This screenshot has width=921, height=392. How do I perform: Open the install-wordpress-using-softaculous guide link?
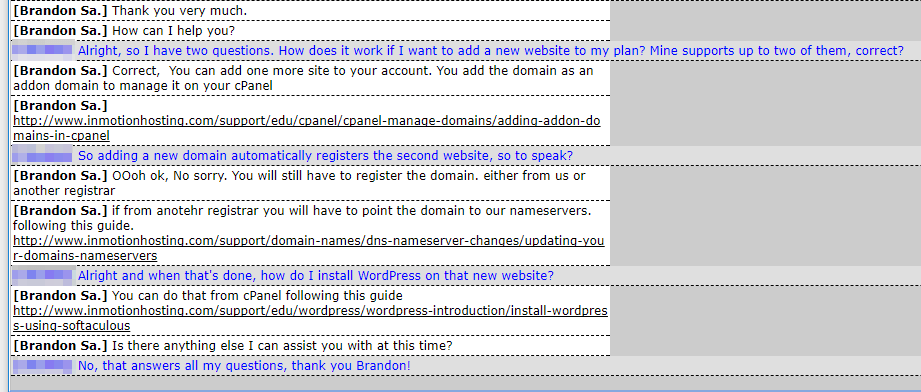click(x=310, y=318)
